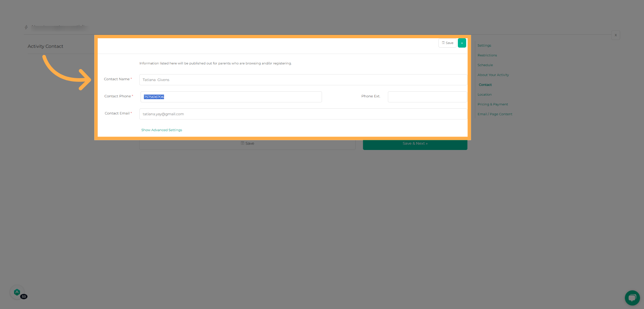The image size is (644, 309).
Task: Navigate to the Settings section
Action: coord(484,45)
